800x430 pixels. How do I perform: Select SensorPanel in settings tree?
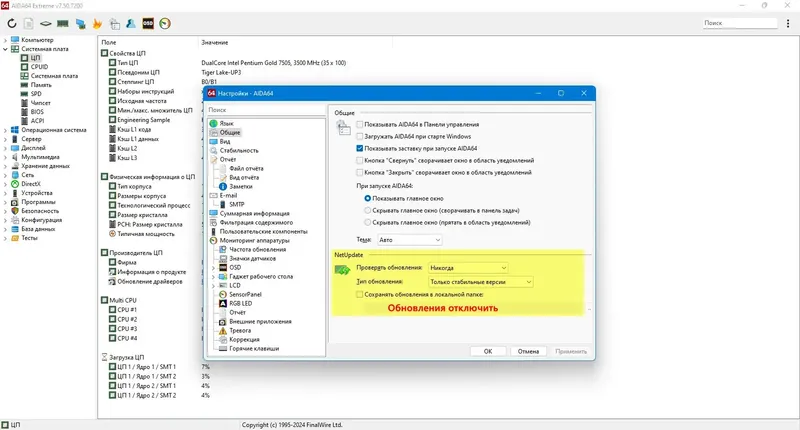coord(245,294)
